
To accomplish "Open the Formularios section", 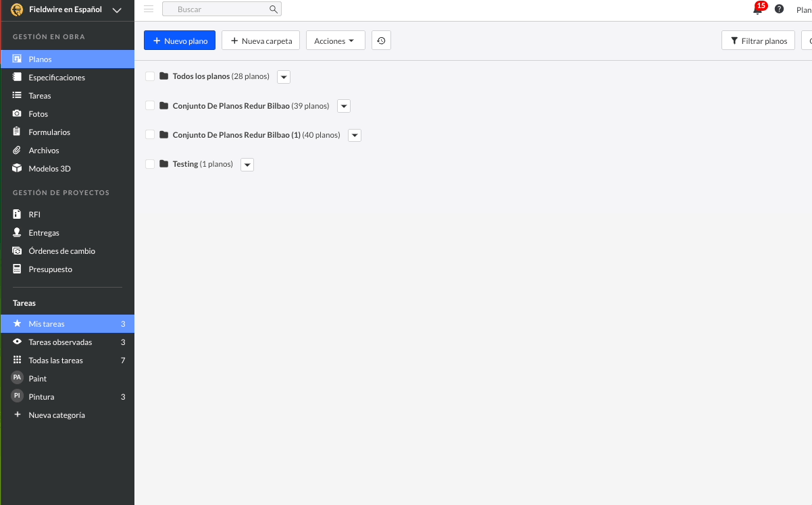I will point(68,132).
